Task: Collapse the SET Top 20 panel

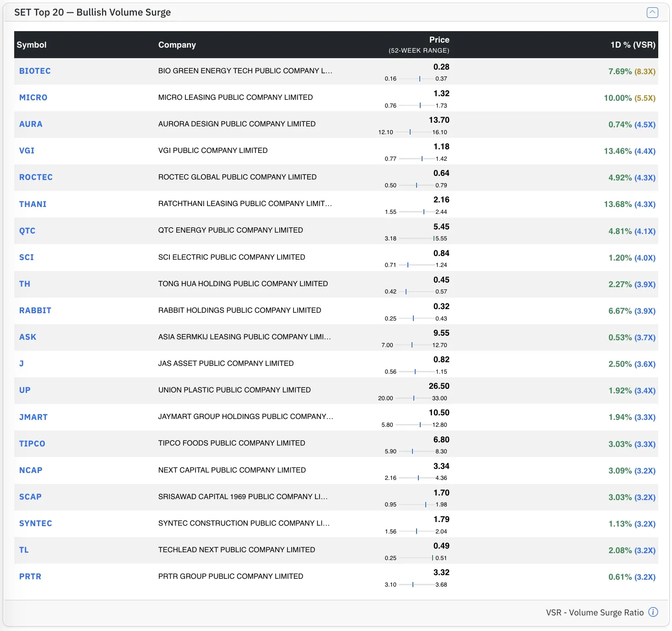Action: pos(652,12)
